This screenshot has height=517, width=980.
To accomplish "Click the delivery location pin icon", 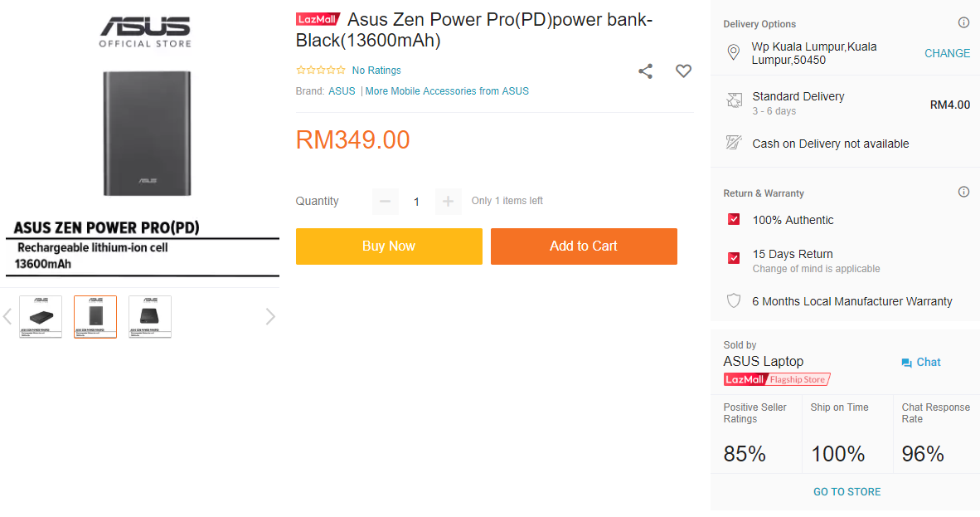I will (x=733, y=53).
